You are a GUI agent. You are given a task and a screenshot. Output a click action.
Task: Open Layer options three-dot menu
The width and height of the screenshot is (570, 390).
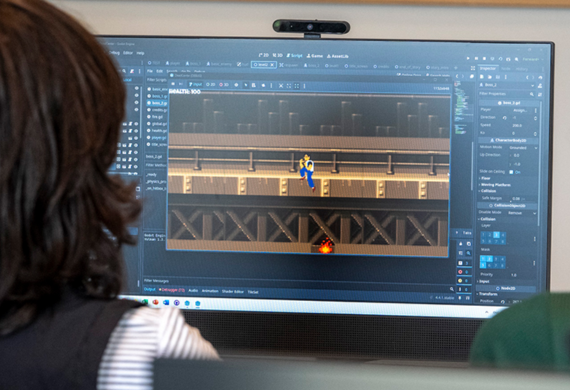click(x=535, y=239)
